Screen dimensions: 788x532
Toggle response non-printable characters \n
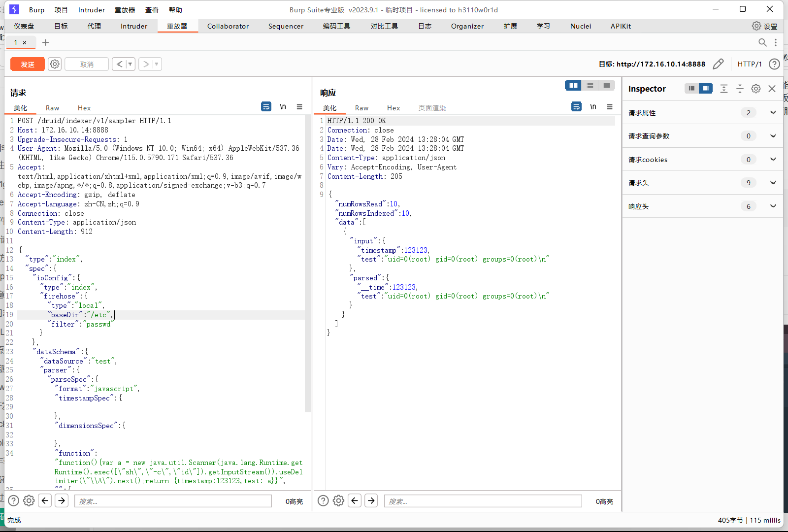pos(593,106)
